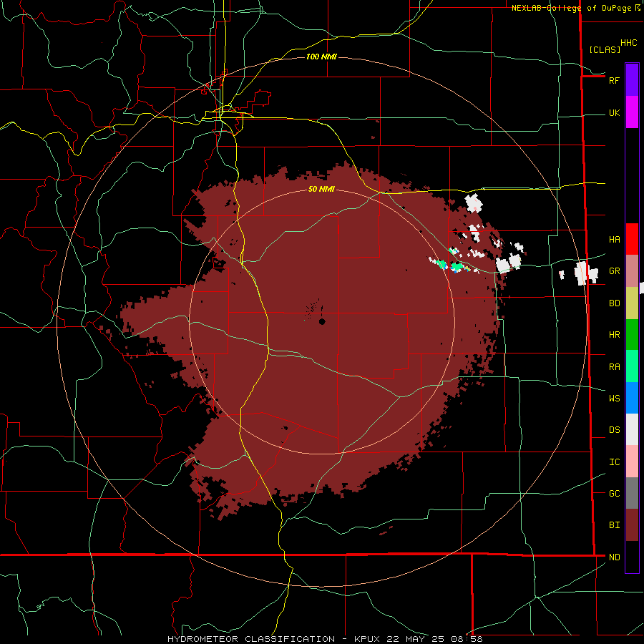Click the yellow BD legend color swatch

pos(632,303)
